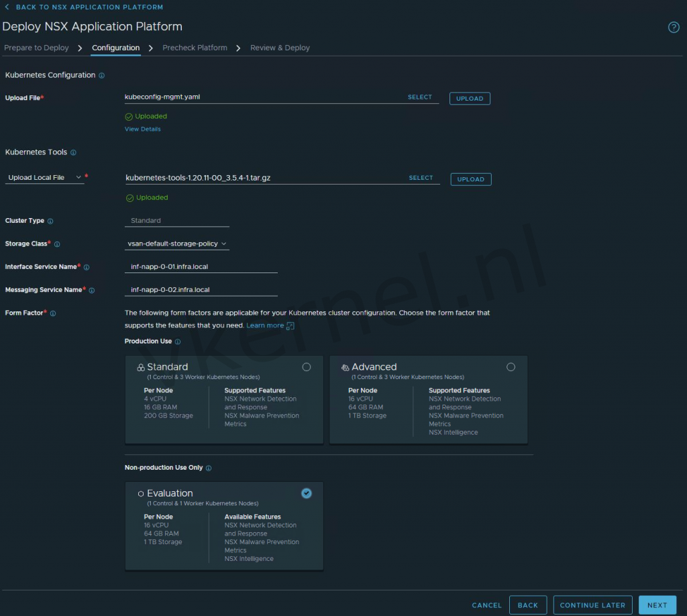The image size is (687, 616).
Task: Select the Advanced form factor radio button
Action: tap(511, 366)
